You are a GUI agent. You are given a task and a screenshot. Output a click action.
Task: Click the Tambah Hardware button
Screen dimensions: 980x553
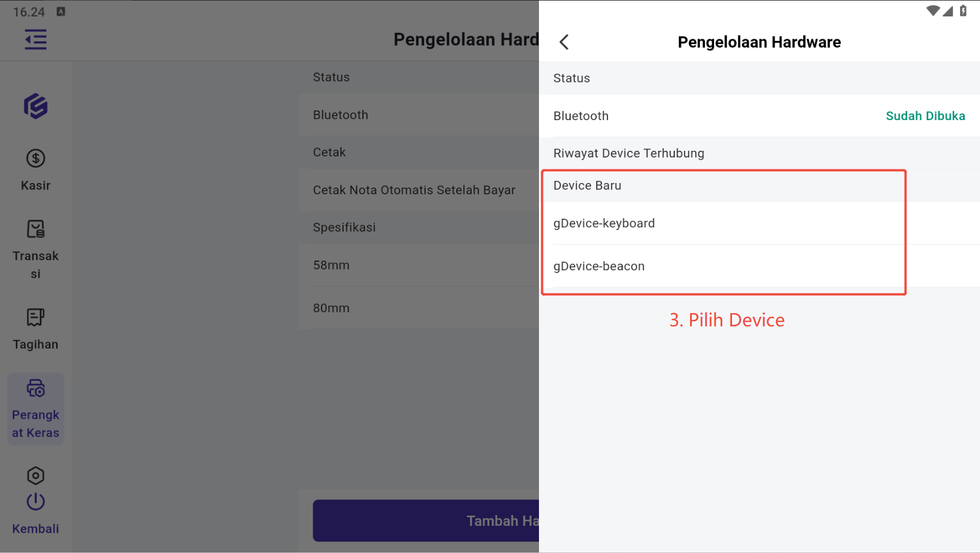[426, 520]
